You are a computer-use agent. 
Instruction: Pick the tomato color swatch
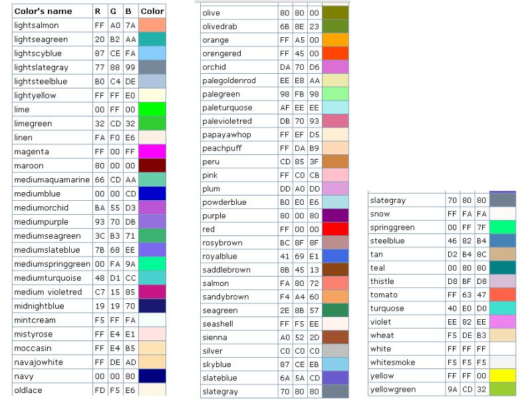tap(503, 295)
